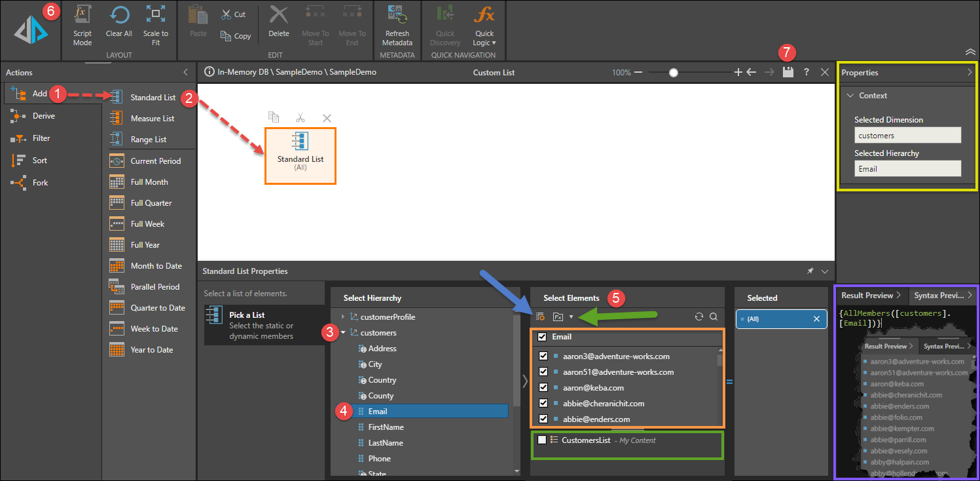Select the Address hierarchy
980x481 pixels.
point(378,349)
